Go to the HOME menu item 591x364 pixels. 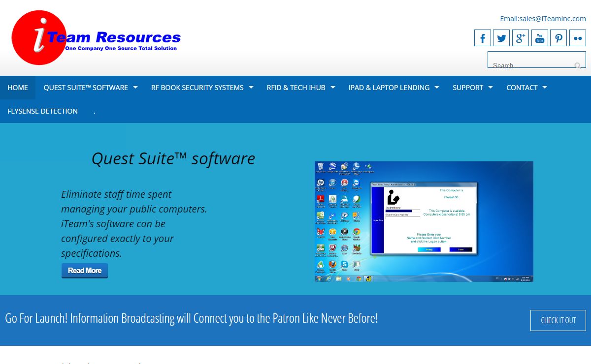pos(18,88)
